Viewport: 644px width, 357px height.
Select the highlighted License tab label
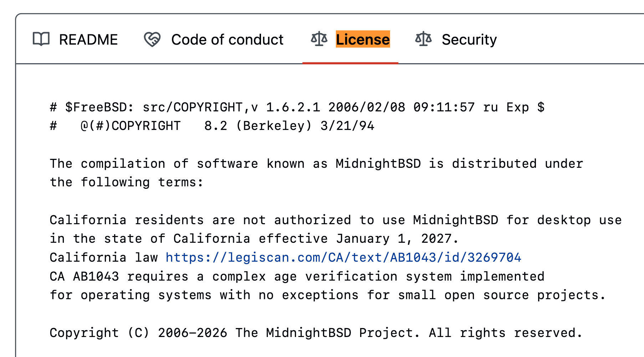pyautogui.click(x=363, y=40)
